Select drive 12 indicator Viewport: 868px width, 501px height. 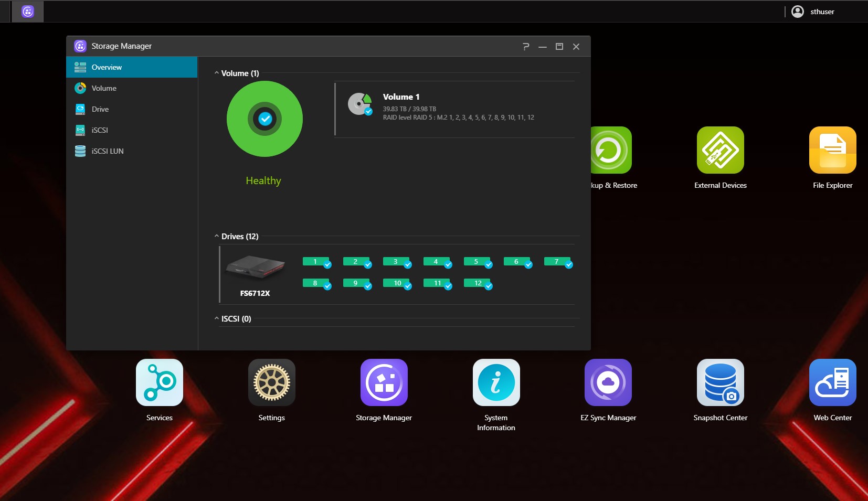tap(478, 283)
